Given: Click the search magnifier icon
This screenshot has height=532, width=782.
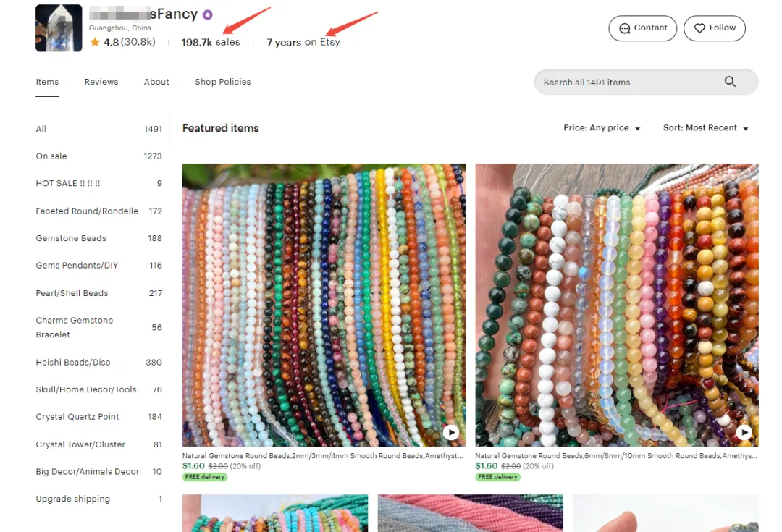Looking at the screenshot, I should point(730,82).
